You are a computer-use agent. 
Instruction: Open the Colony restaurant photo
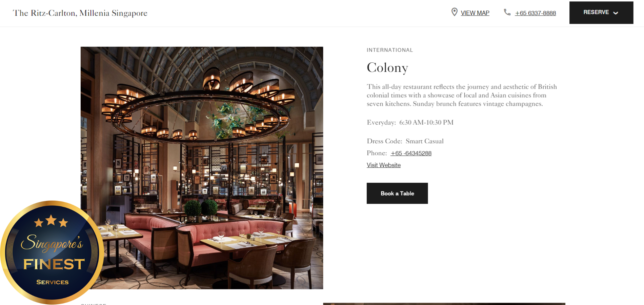pyautogui.click(x=202, y=168)
